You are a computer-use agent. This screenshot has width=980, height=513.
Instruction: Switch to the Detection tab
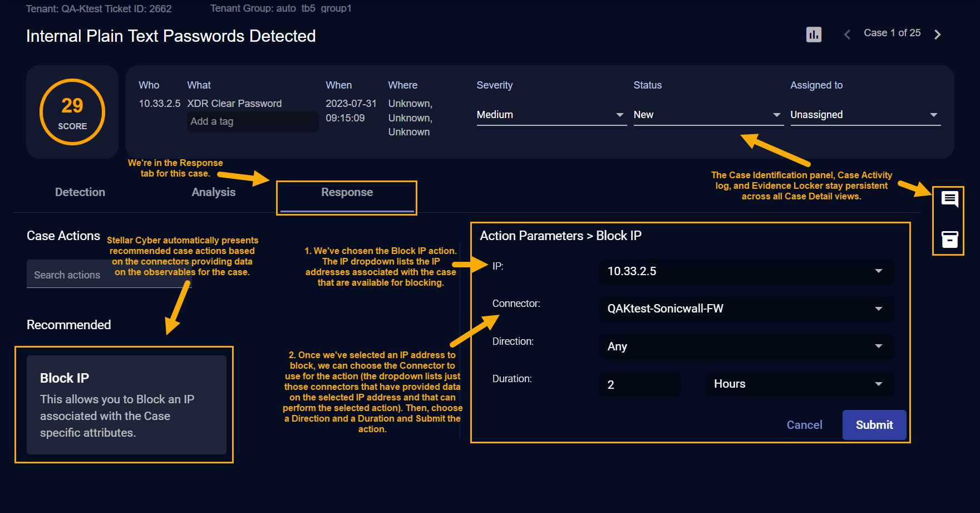(80, 192)
